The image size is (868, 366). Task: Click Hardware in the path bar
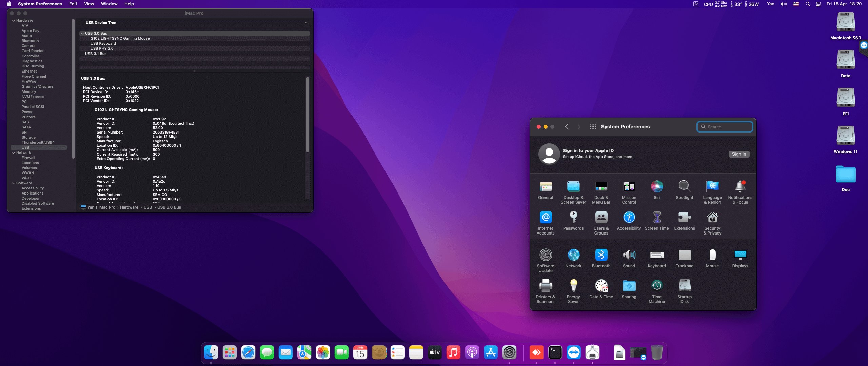coord(129,207)
